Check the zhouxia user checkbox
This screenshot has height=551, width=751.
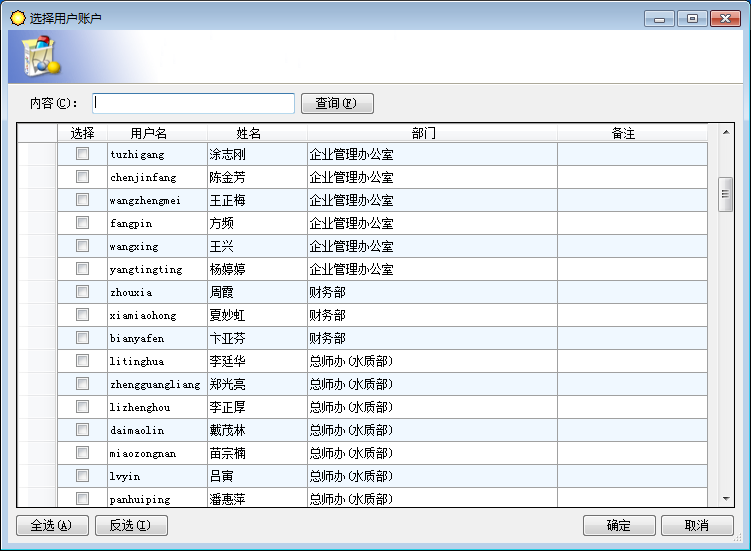click(x=82, y=292)
